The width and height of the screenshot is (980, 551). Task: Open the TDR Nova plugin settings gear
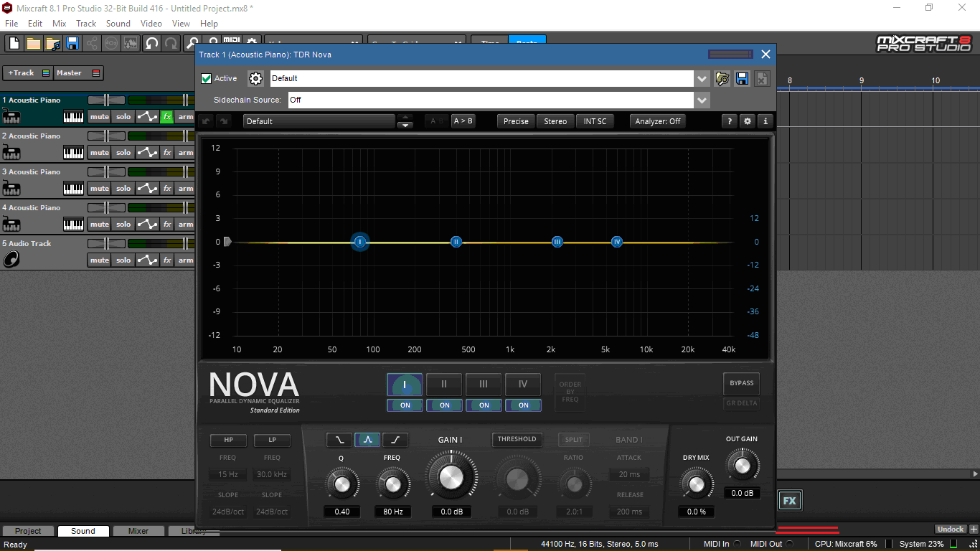(x=255, y=78)
